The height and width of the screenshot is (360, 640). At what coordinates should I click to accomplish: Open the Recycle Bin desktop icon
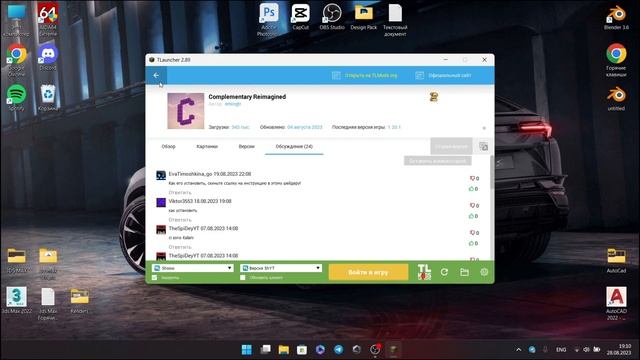coord(48,98)
